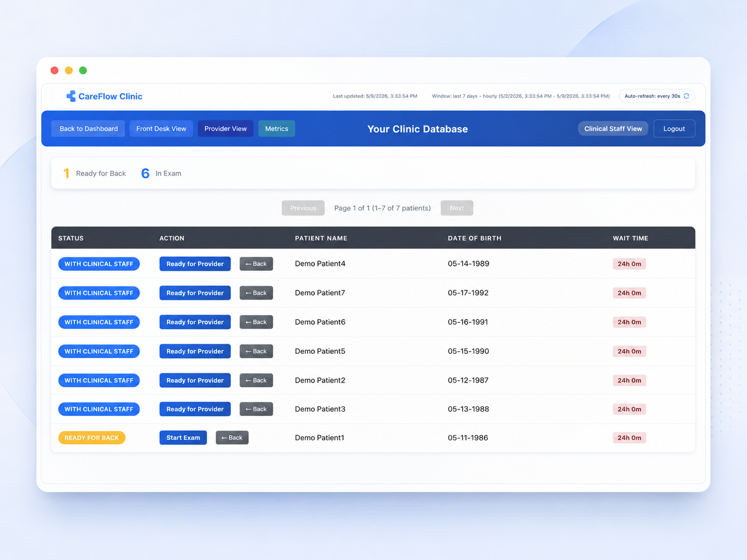Click the Status column header

71,238
